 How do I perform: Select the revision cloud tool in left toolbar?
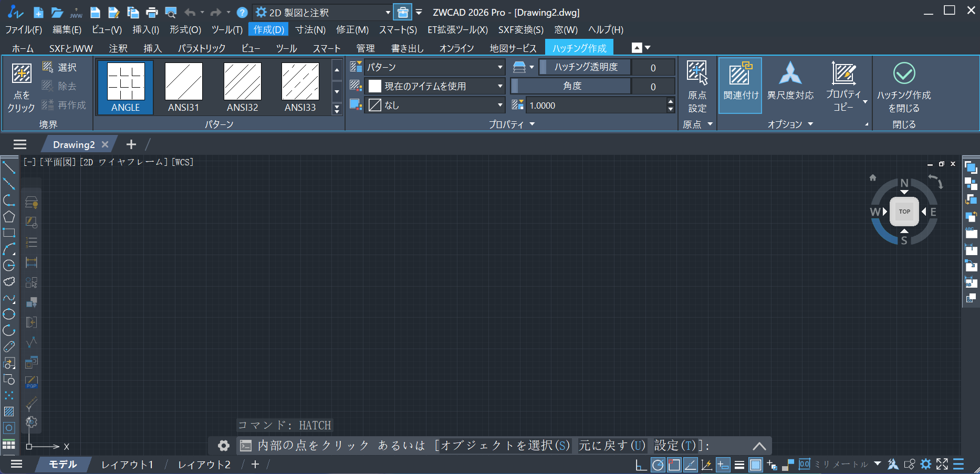pos(9,281)
